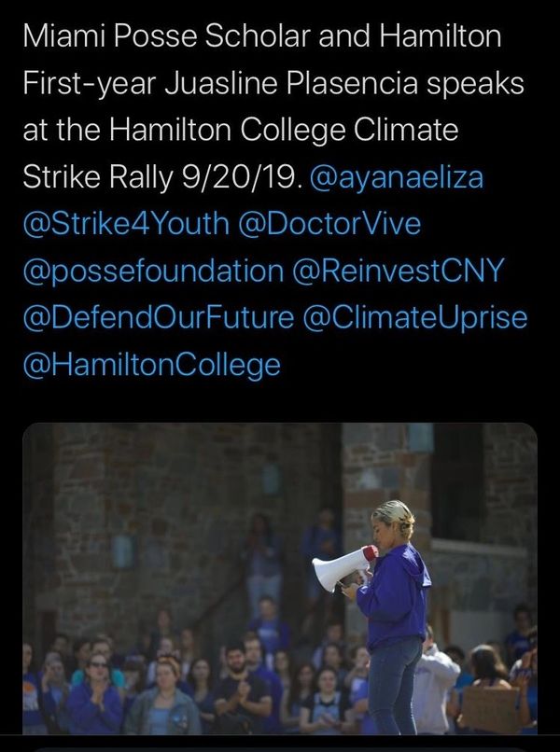Visit the @DoctorVive profile mention
560x752 pixels.
[329, 224]
